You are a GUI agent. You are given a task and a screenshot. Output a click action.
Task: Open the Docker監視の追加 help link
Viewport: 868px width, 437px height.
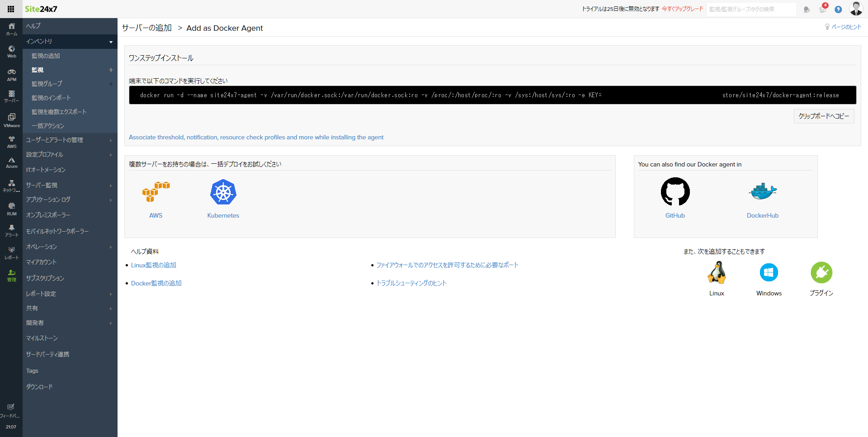[x=156, y=283]
